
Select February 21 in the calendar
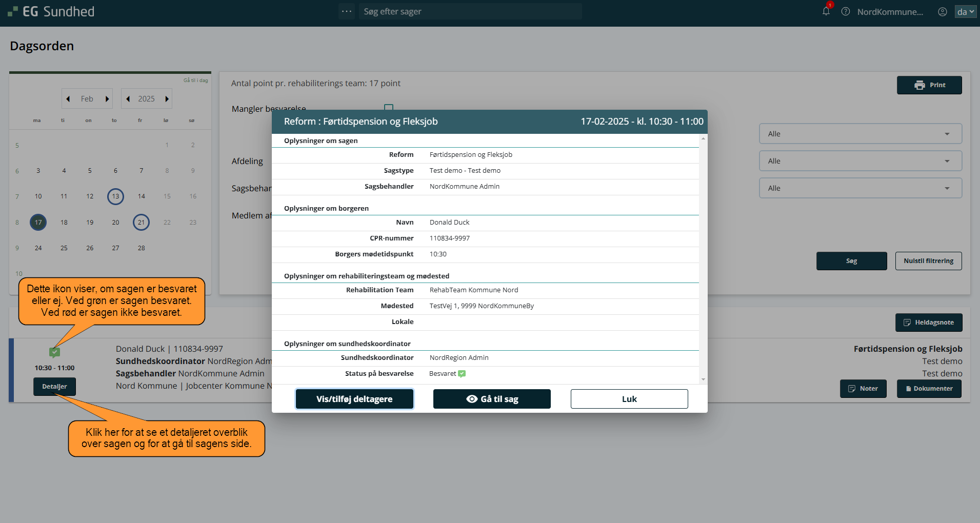click(x=141, y=222)
